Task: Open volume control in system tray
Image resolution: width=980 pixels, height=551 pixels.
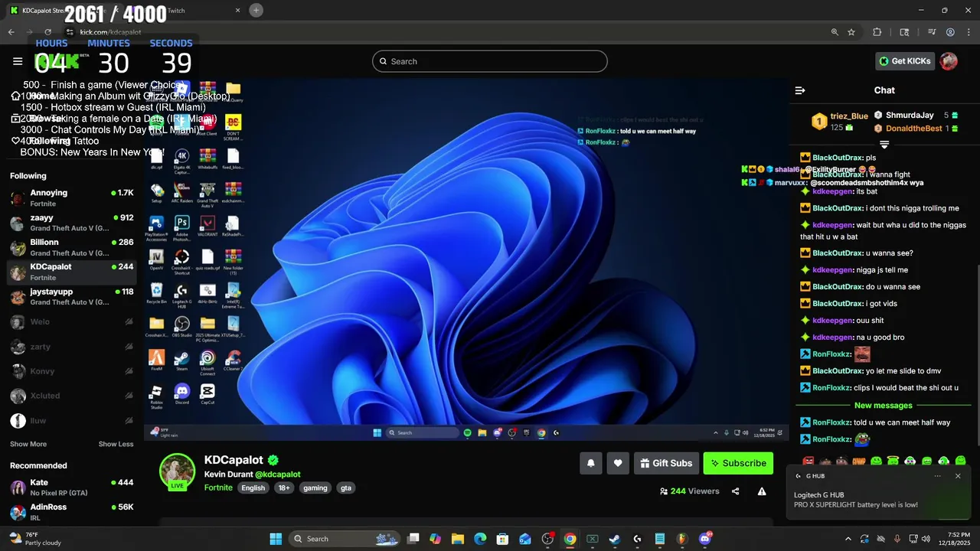Action: pyautogui.click(x=926, y=539)
